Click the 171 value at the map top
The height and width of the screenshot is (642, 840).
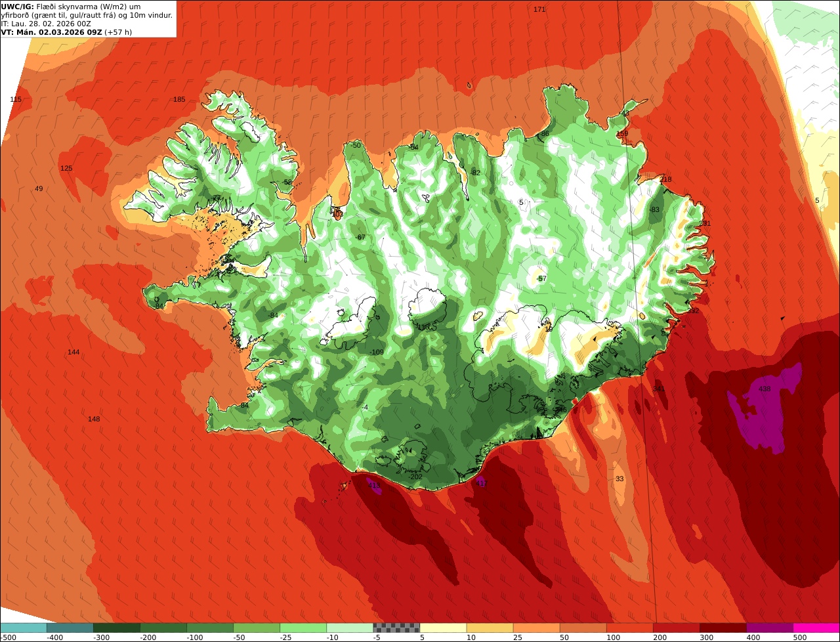539,9
